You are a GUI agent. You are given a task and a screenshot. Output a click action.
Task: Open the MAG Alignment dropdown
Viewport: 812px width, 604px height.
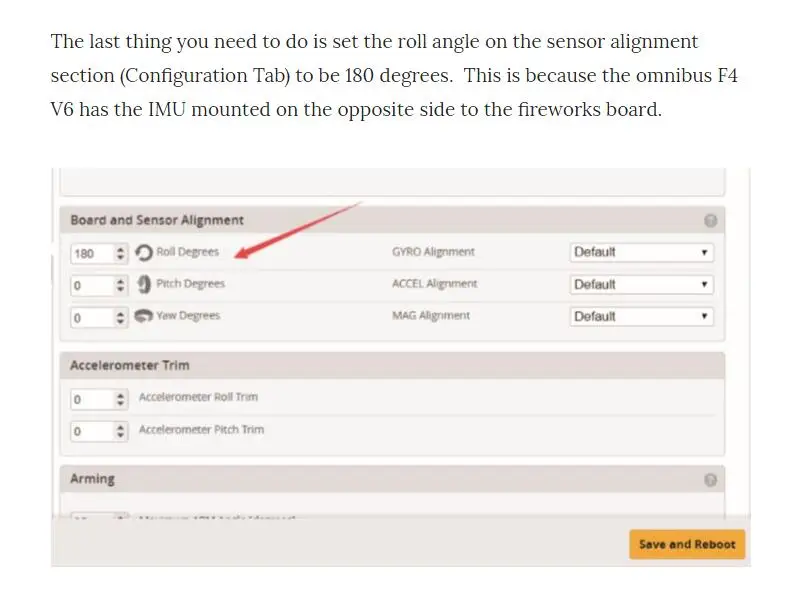tap(642, 317)
